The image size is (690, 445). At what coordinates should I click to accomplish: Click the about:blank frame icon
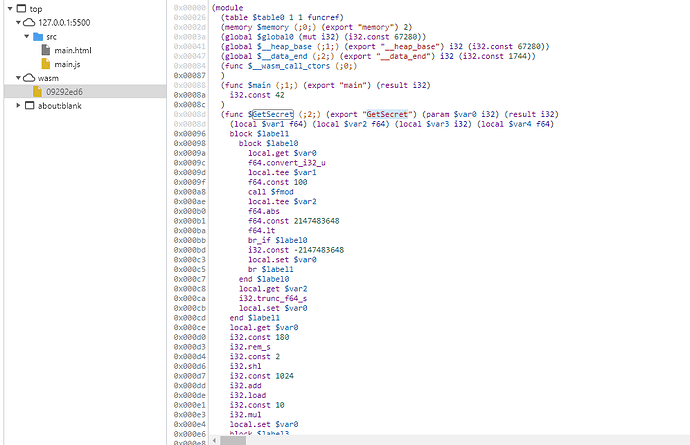(29, 106)
